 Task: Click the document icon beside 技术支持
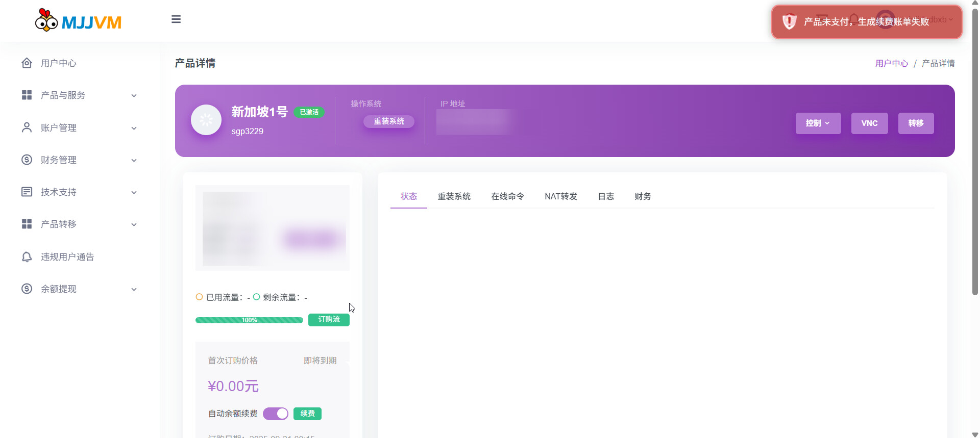27,192
